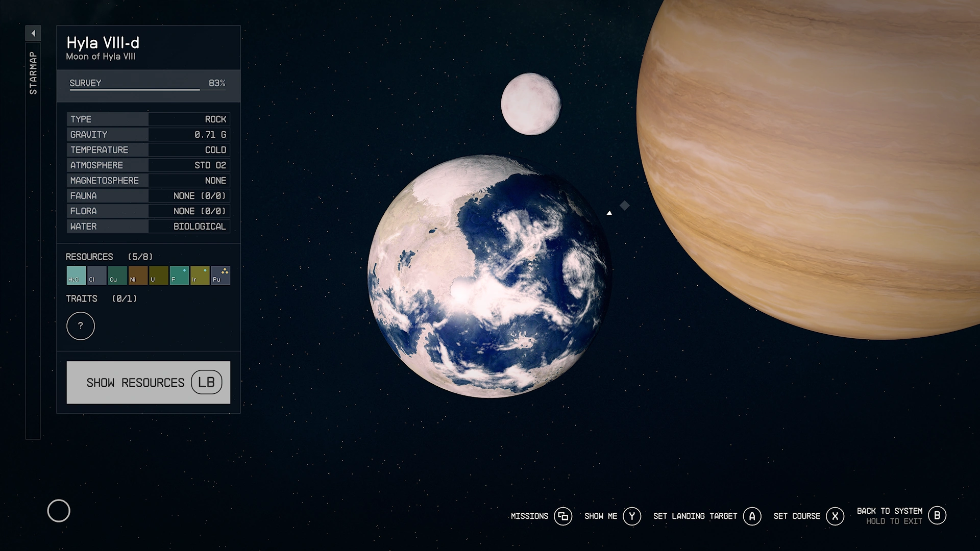Screen dimensions: 980x551
Task: Collapse the Starmap side panel arrow
Action: point(33,34)
